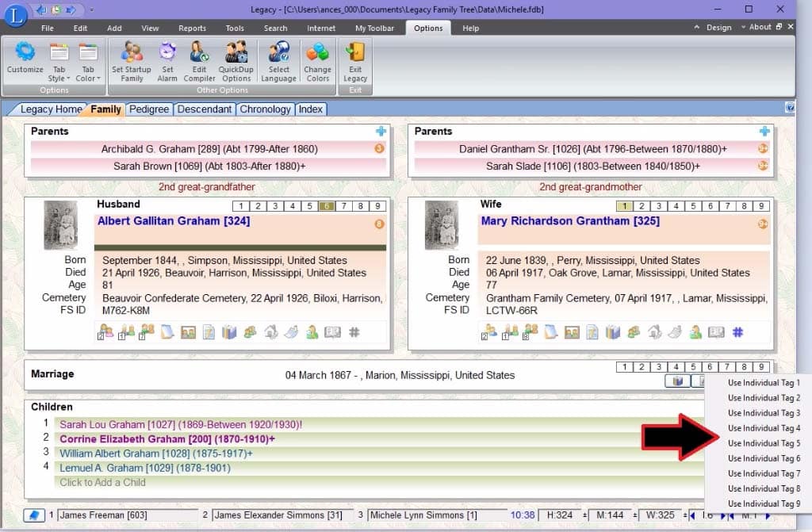Open husband's spouse list icon

point(105,331)
